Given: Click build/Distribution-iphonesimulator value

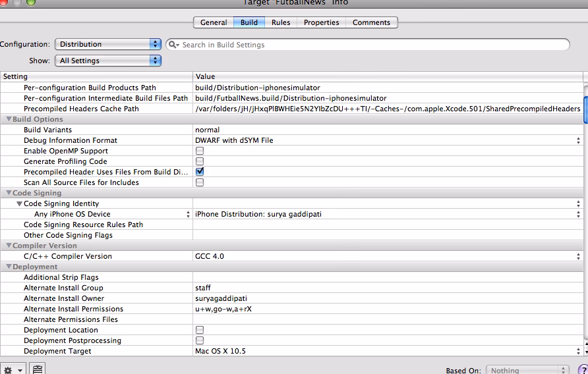Looking at the screenshot, I should pos(258,88).
